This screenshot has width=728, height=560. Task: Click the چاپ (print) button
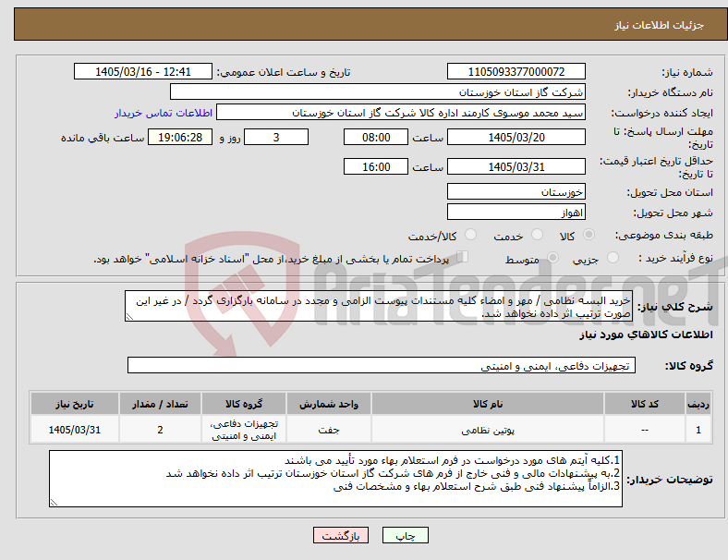tap(405, 535)
